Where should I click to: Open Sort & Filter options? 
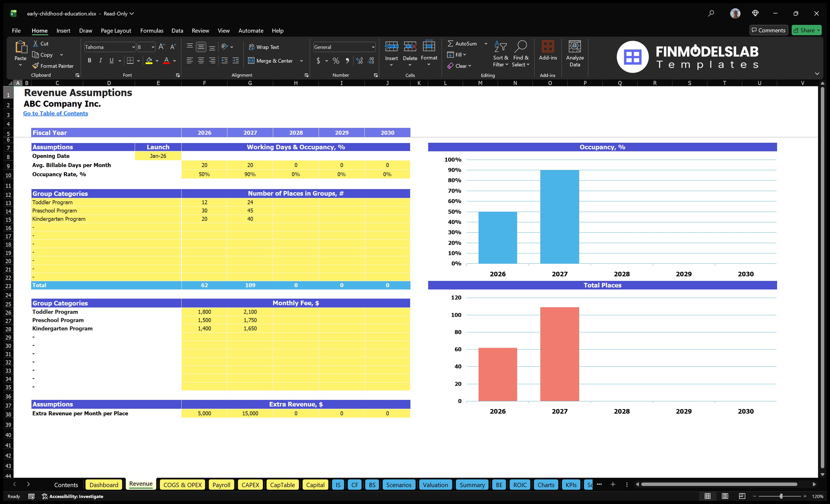coord(501,54)
